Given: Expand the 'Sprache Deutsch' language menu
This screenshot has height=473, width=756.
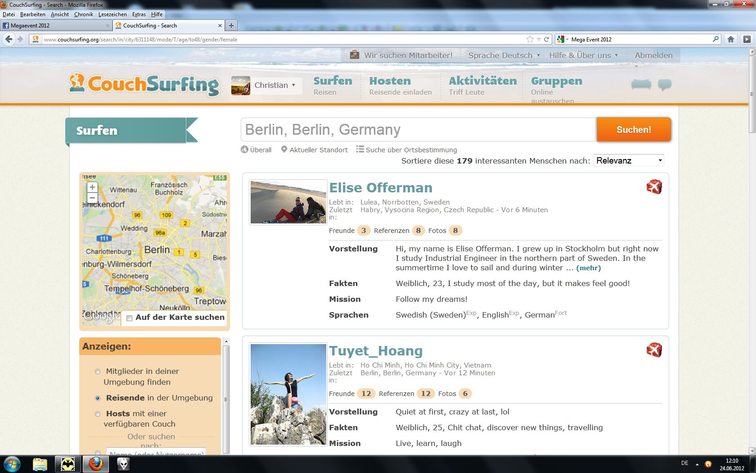Looking at the screenshot, I should (x=504, y=55).
